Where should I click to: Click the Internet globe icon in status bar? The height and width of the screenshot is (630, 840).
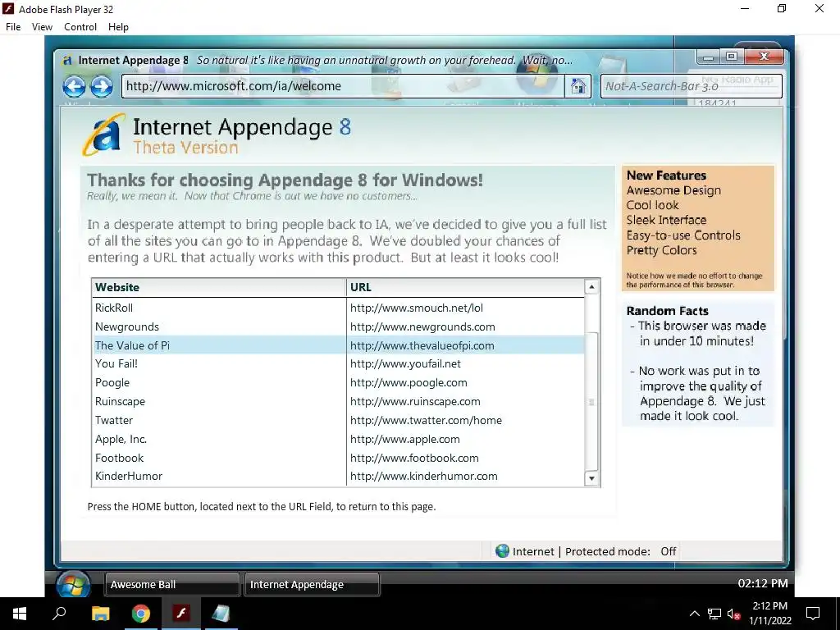tap(502, 550)
